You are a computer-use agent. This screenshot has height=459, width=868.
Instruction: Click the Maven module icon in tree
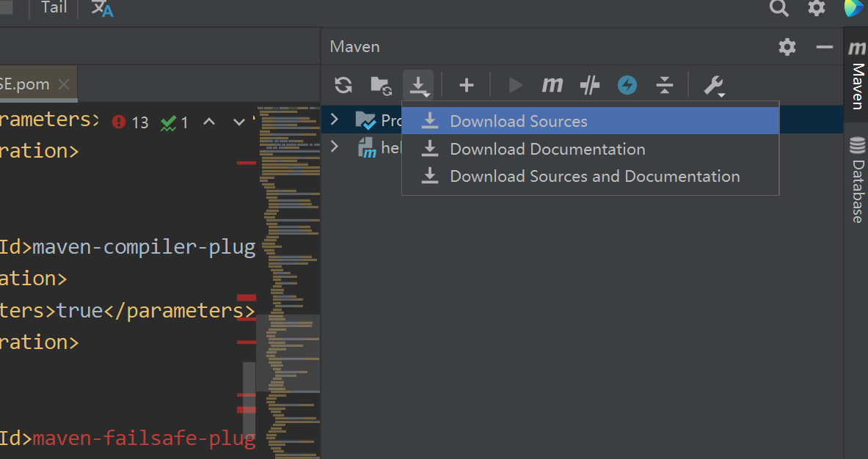(367, 147)
